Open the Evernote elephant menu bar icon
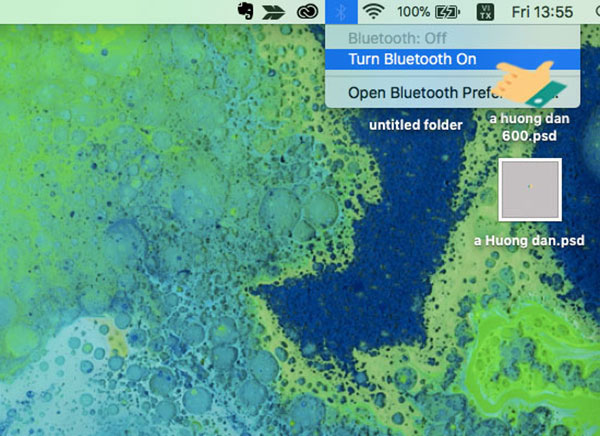 (x=245, y=11)
